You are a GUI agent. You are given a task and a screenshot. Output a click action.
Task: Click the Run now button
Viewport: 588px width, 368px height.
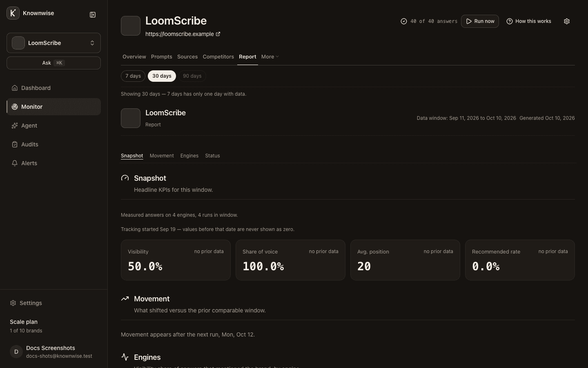coord(480,21)
